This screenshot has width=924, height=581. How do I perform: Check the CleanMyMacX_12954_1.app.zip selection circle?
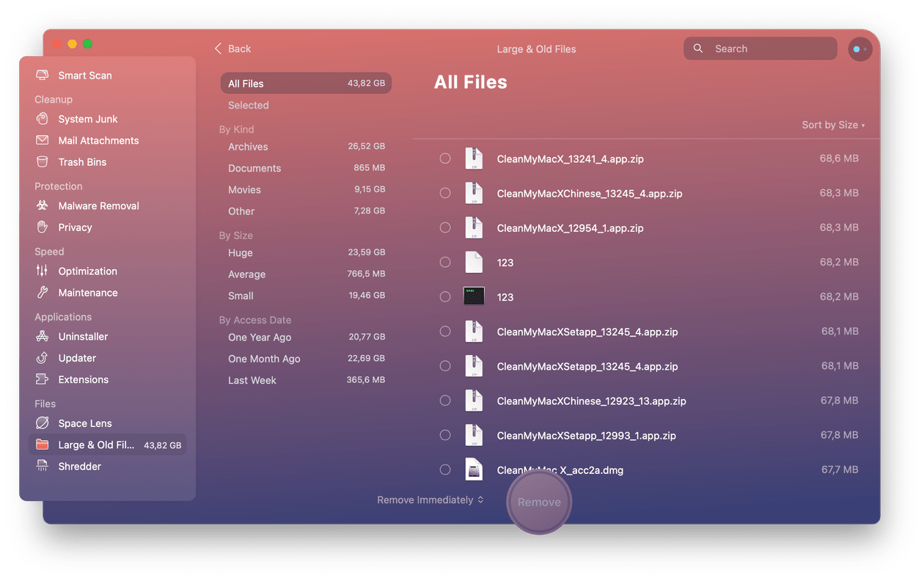445,227
